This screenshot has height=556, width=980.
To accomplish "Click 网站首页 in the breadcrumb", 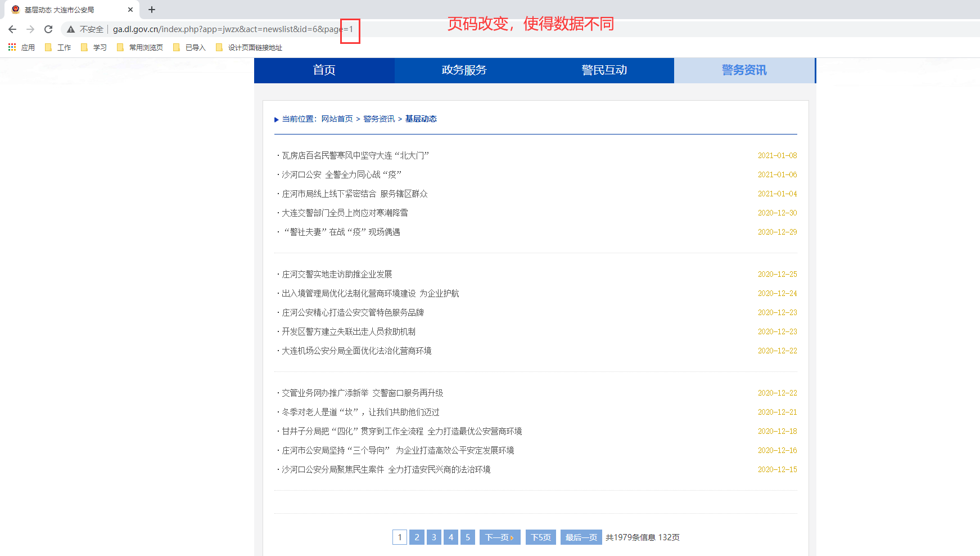I will click(337, 119).
